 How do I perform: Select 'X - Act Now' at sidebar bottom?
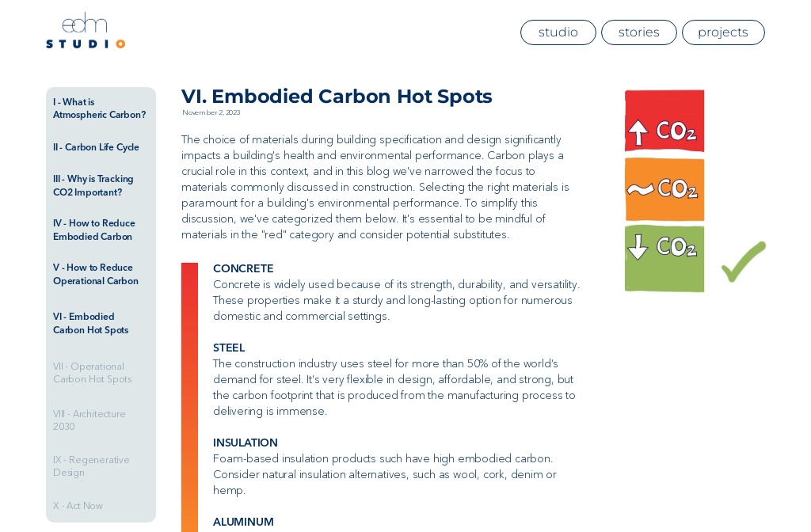pos(78,506)
